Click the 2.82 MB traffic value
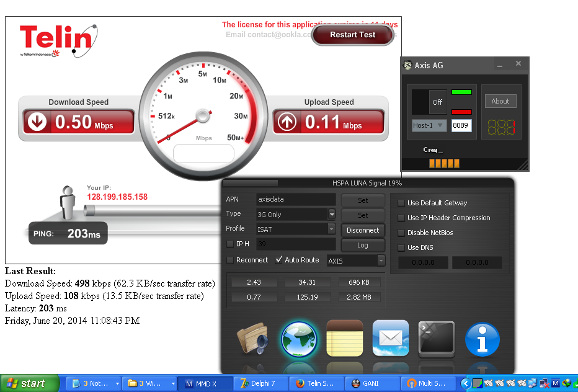This screenshot has height=392, width=578. pyautogui.click(x=359, y=297)
